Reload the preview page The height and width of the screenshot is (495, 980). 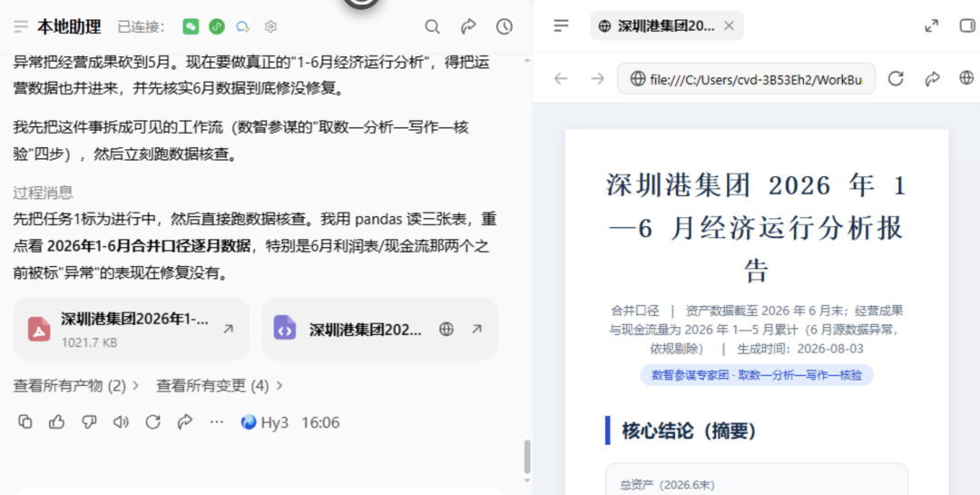coord(897,78)
